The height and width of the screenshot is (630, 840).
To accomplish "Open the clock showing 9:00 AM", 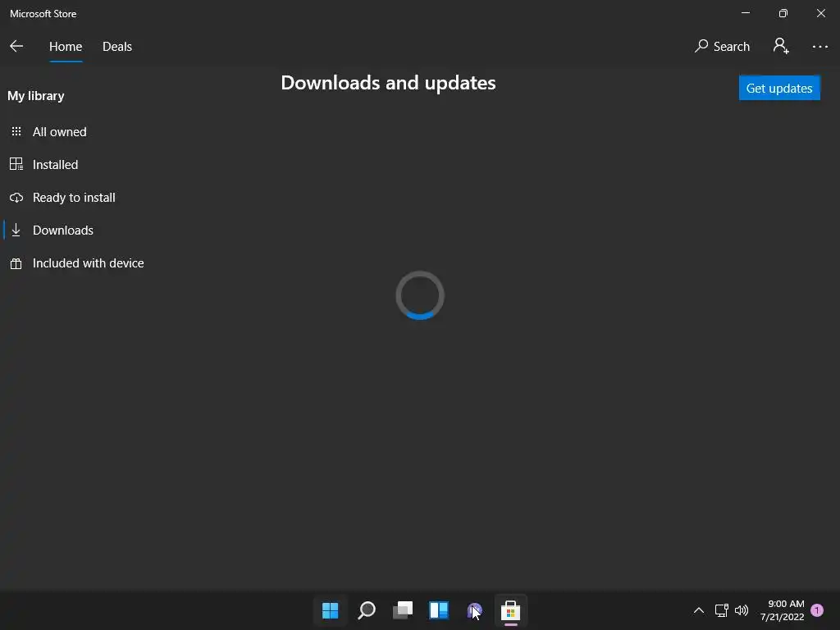I will click(x=782, y=610).
